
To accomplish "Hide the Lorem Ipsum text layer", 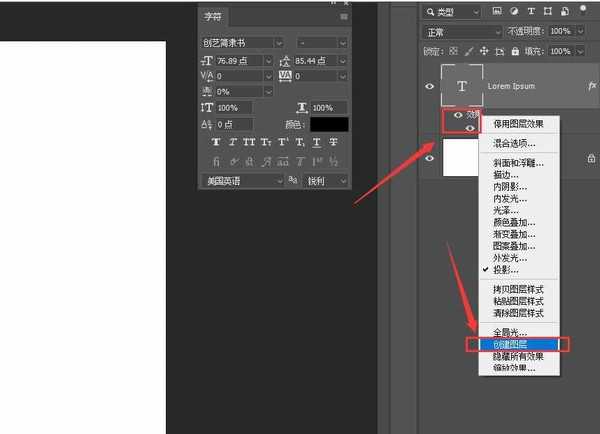I will click(430, 87).
